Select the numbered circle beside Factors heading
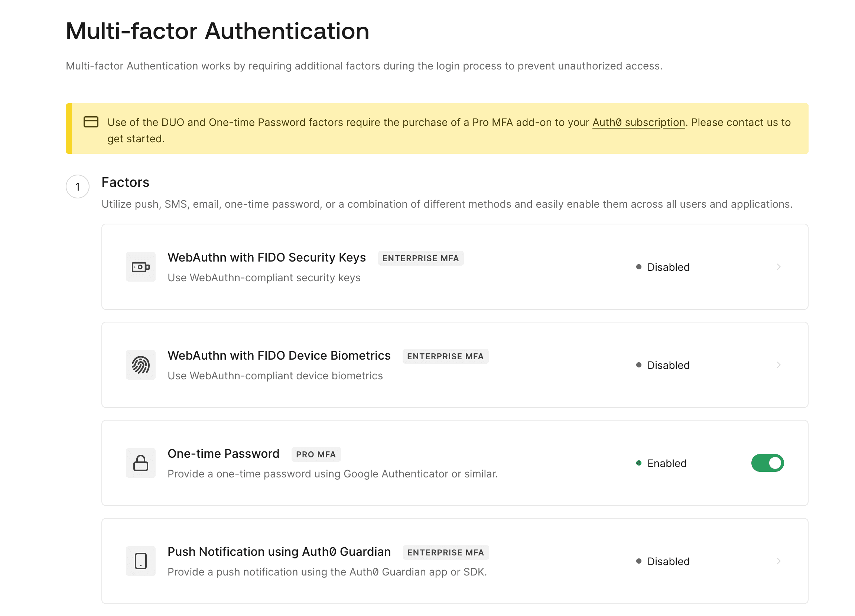 click(77, 186)
